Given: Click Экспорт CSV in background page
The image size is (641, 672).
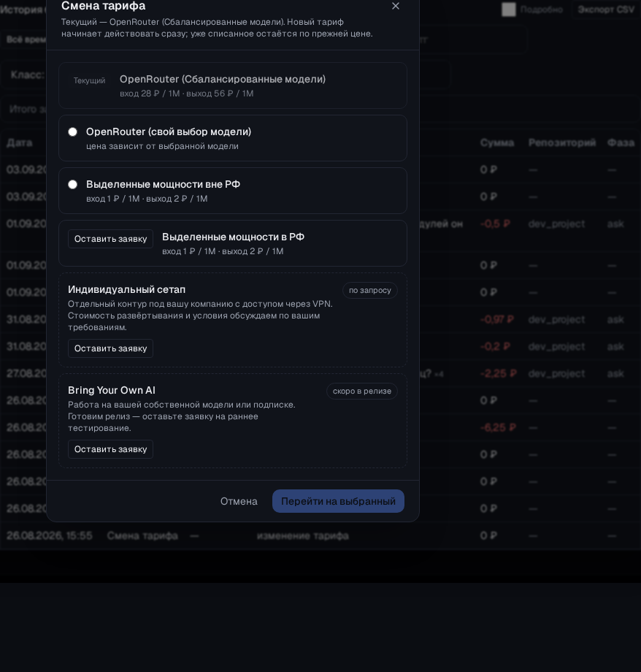Looking at the screenshot, I should click(606, 9).
